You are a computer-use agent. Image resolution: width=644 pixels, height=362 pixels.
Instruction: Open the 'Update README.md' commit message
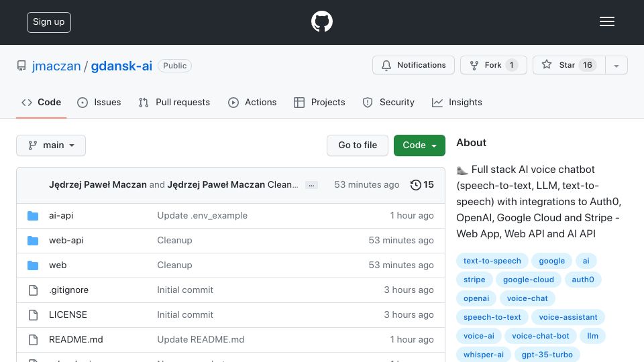point(201,339)
